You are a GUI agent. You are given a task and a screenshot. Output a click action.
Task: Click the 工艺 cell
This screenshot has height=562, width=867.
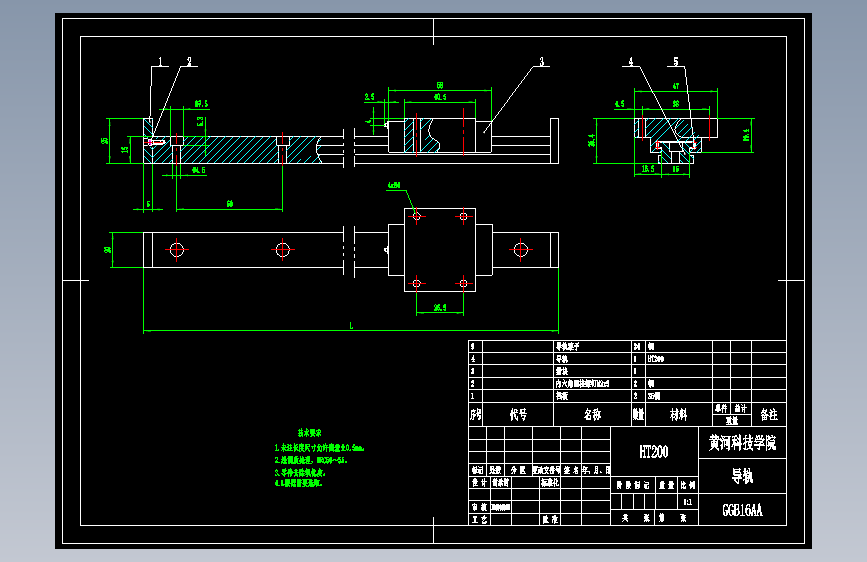(x=480, y=519)
